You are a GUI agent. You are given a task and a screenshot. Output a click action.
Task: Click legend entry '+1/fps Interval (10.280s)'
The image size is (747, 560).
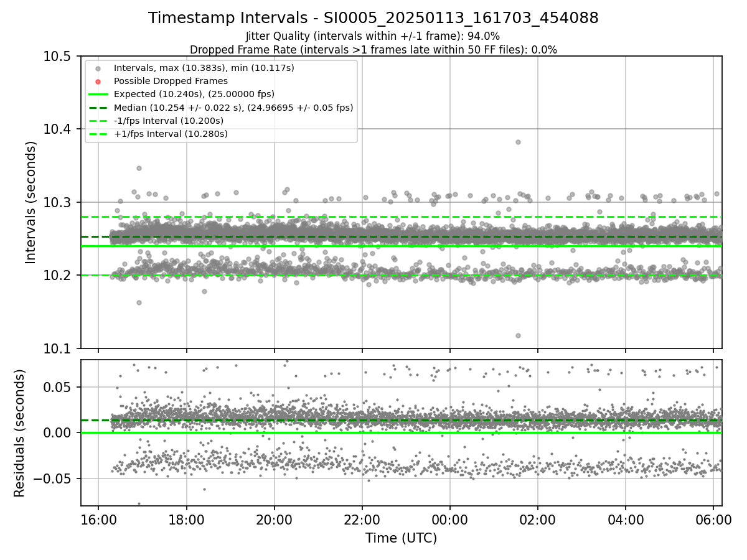(x=171, y=134)
